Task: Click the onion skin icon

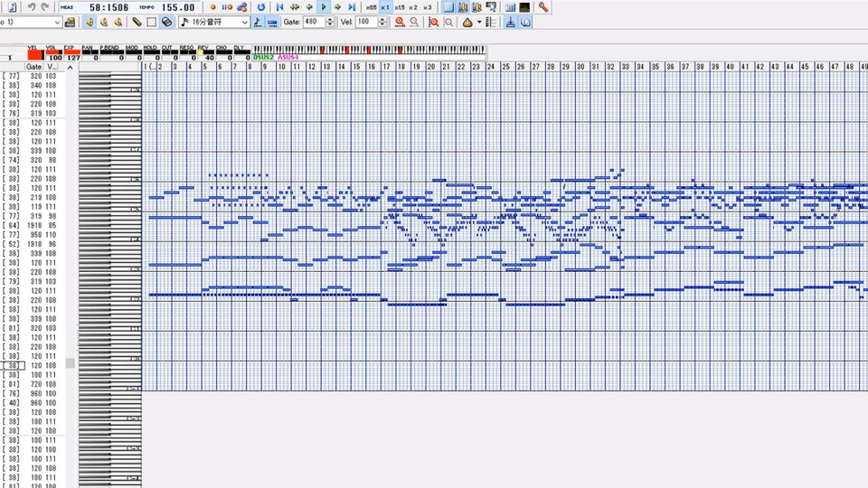Action: tap(467, 22)
